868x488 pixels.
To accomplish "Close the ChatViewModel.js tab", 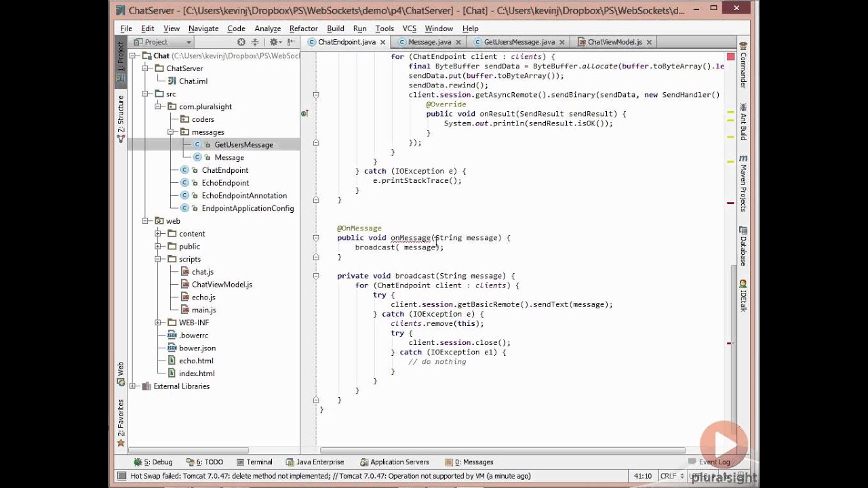I will click(x=649, y=42).
